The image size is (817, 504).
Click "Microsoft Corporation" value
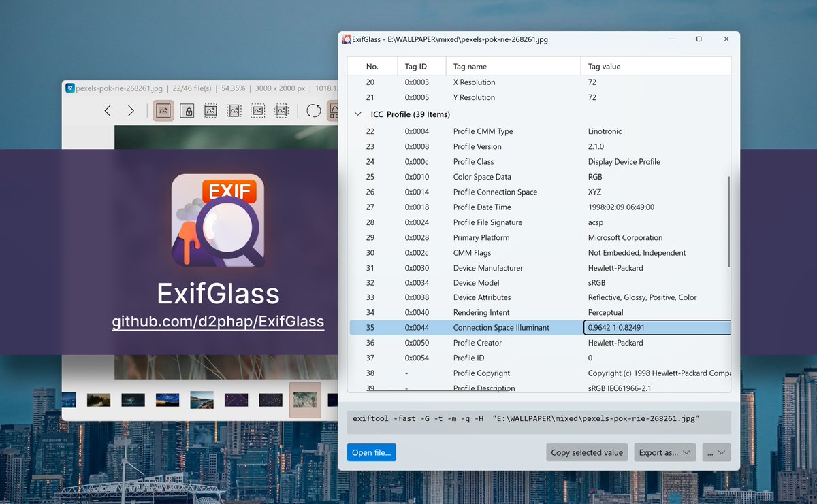click(x=625, y=237)
